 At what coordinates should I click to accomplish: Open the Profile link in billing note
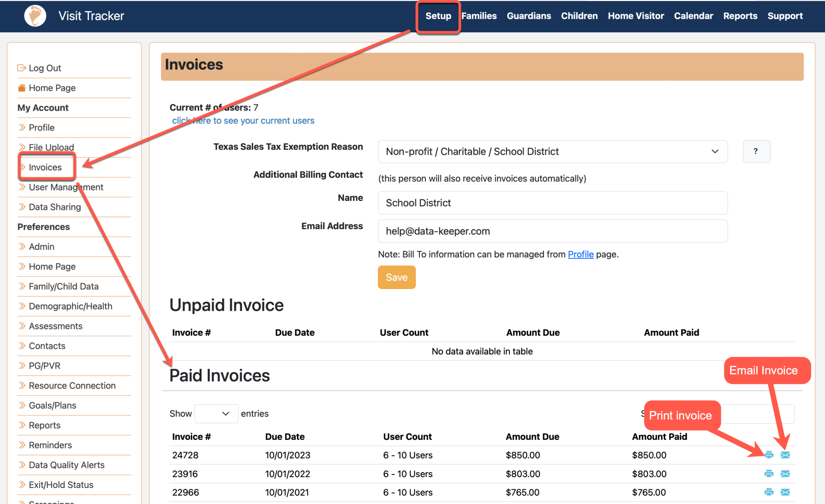(x=580, y=254)
